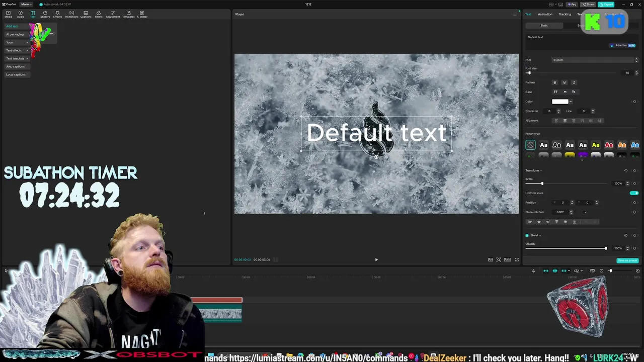Reset the Blend settings
The image size is (644, 362).
(x=626, y=235)
